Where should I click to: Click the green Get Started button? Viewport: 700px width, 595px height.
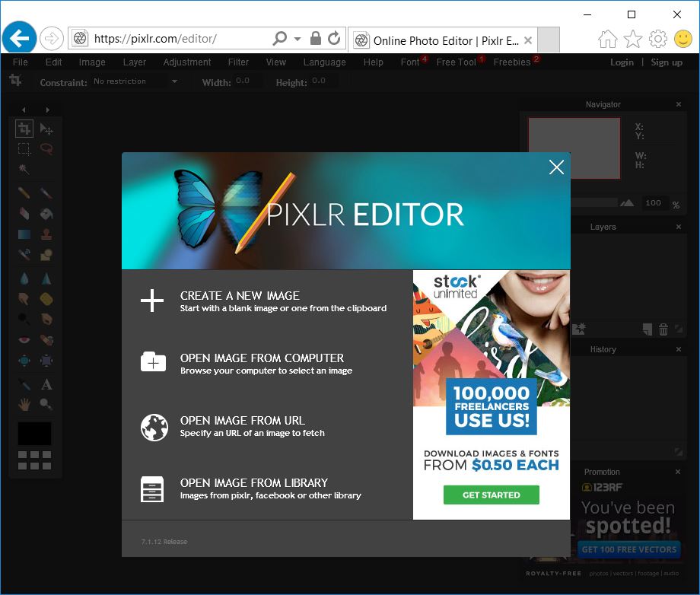click(491, 495)
